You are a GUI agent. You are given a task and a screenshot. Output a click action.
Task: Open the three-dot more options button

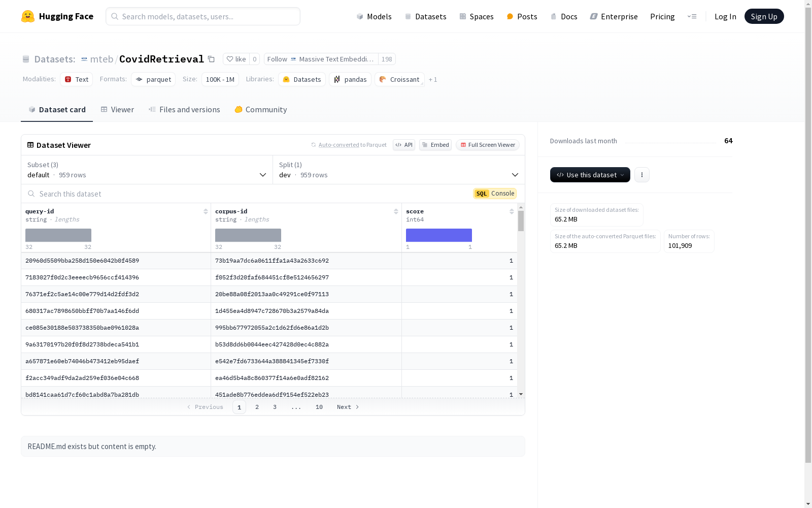click(642, 175)
